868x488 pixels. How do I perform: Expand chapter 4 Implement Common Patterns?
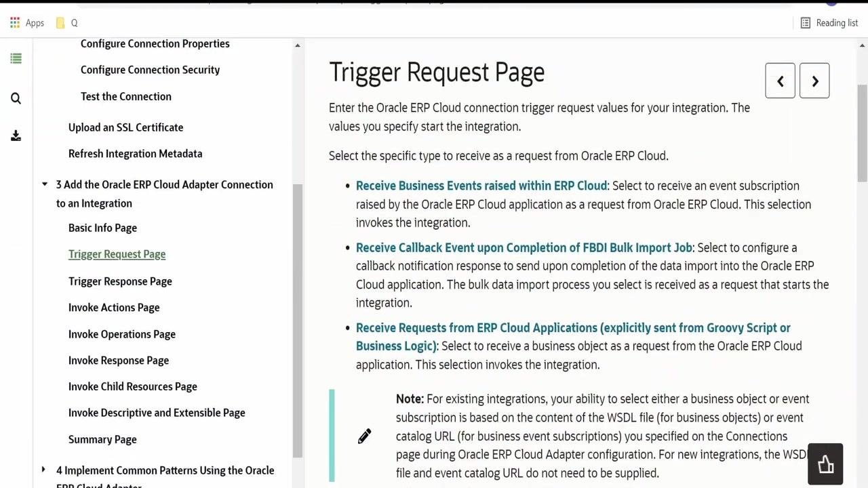(43, 470)
